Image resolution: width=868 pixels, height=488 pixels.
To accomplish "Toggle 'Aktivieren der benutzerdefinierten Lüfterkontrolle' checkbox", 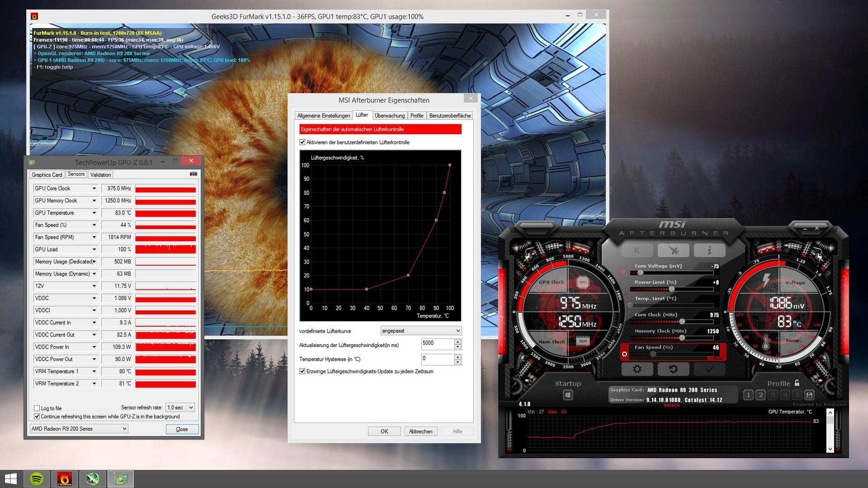I will pyautogui.click(x=302, y=142).
